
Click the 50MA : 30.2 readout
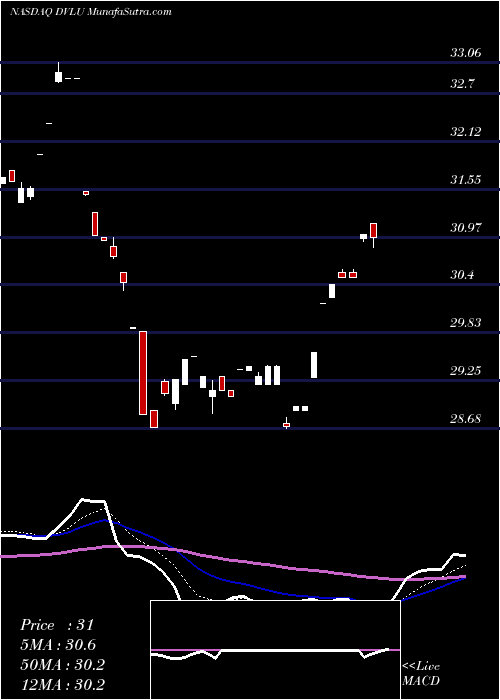click(62, 665)
